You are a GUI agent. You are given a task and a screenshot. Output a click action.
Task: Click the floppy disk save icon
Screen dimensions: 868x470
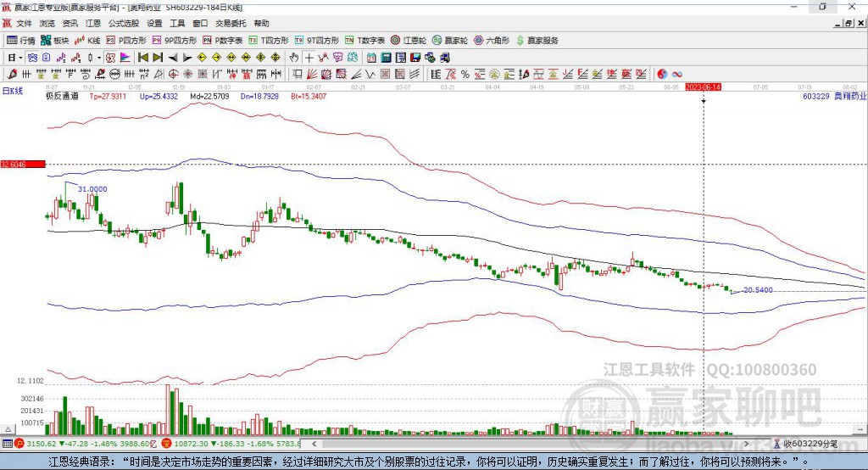click(x=415, y=58)
